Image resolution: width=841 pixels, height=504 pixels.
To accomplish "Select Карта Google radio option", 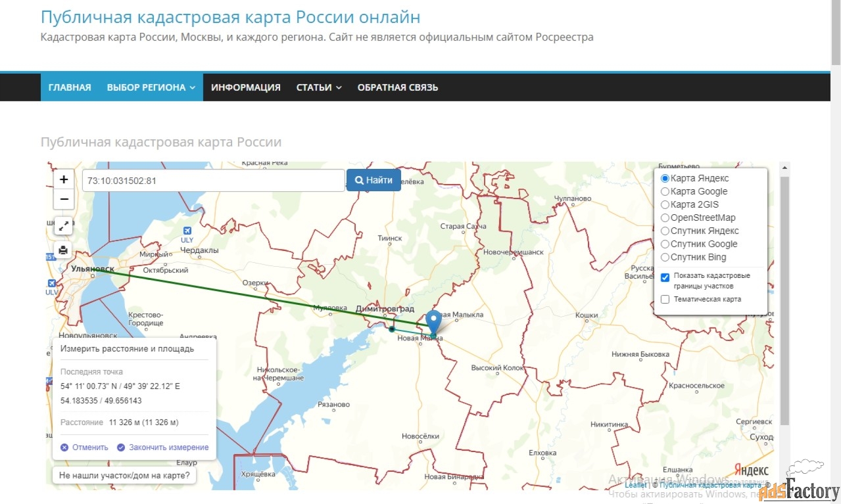I will (665, 192).
